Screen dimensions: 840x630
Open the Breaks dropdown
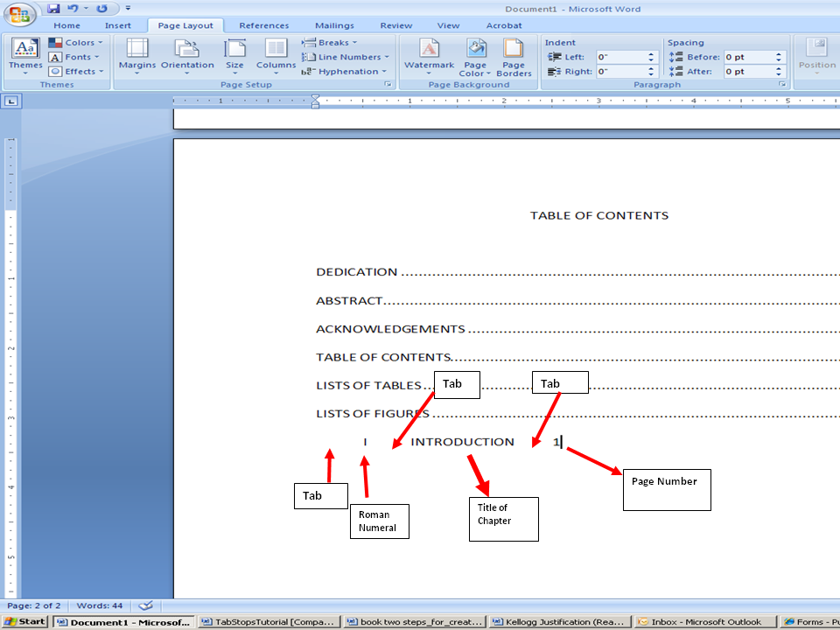pos(330,42)
